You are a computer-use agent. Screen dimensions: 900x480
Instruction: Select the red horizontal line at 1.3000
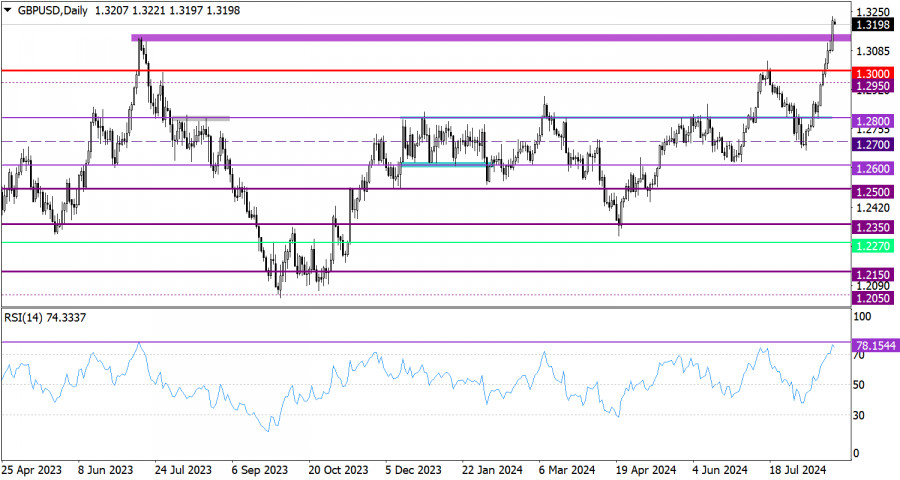coord(425,71)
